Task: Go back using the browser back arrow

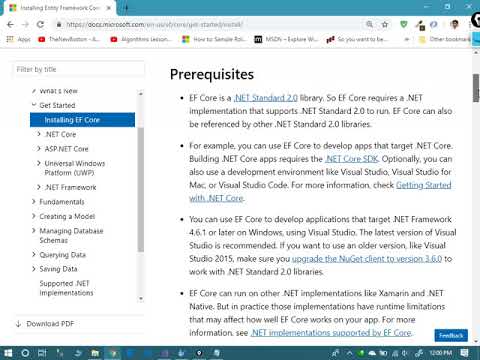Action: 10,24
